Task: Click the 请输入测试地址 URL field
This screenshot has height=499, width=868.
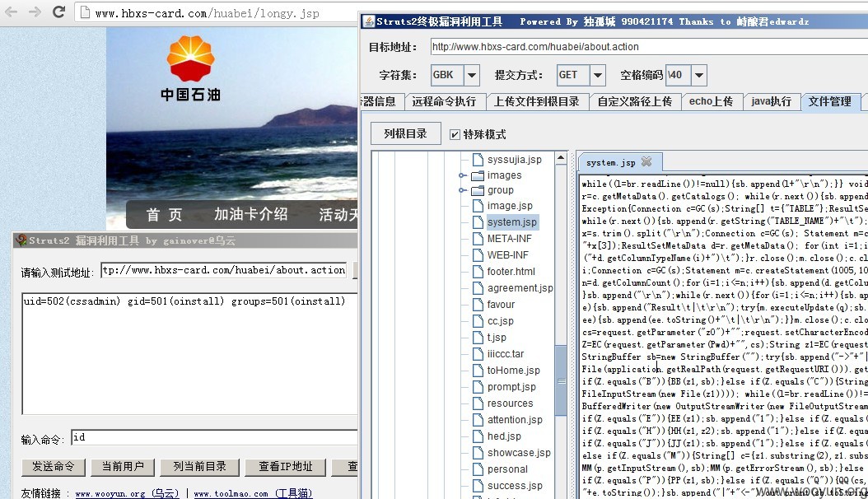Action: pos(224,271)
